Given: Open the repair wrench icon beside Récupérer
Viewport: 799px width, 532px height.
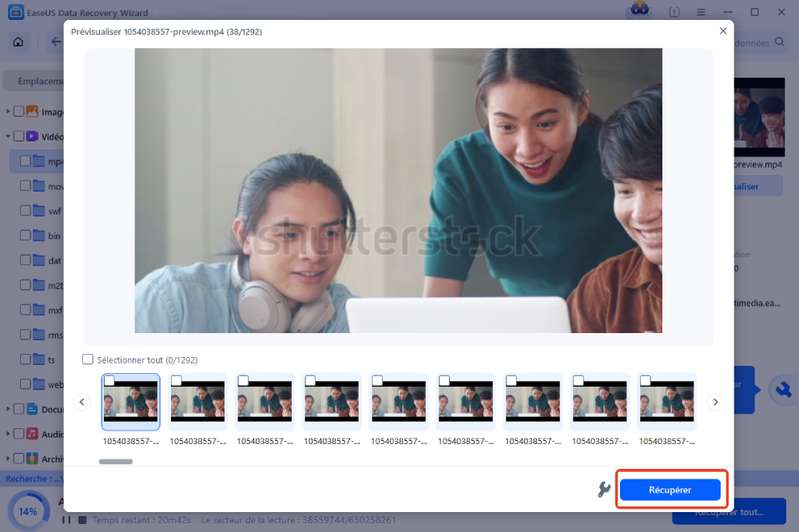Looking at the screenshot, I should point(604,490).
